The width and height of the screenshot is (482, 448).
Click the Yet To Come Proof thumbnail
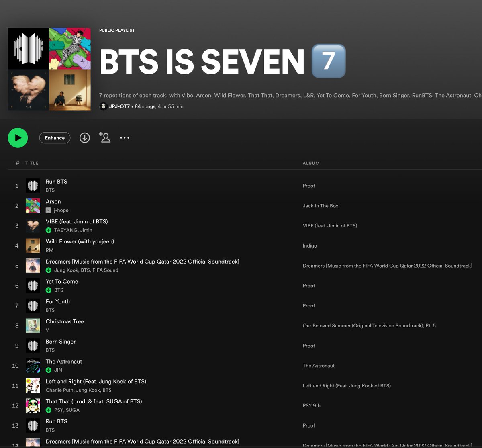coord(33,286)
